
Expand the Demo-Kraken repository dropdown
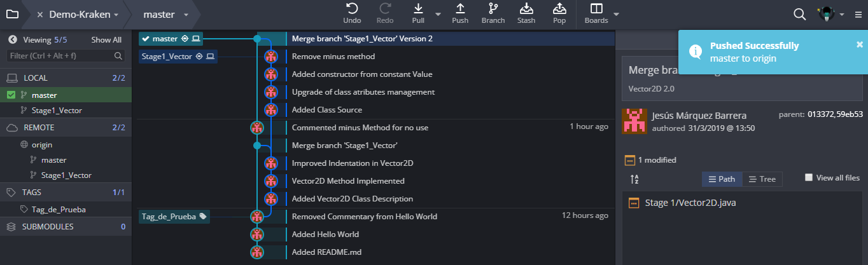[x=116, y=15]
